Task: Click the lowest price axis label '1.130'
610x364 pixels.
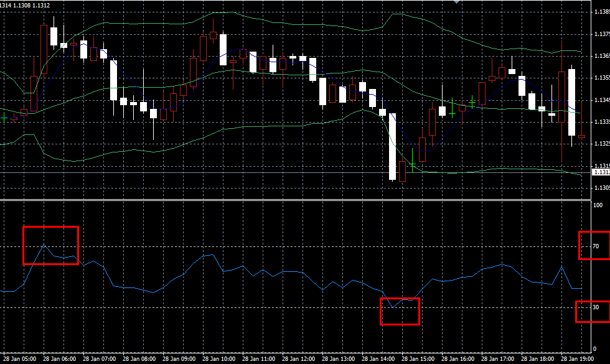Action: (601, 188)
